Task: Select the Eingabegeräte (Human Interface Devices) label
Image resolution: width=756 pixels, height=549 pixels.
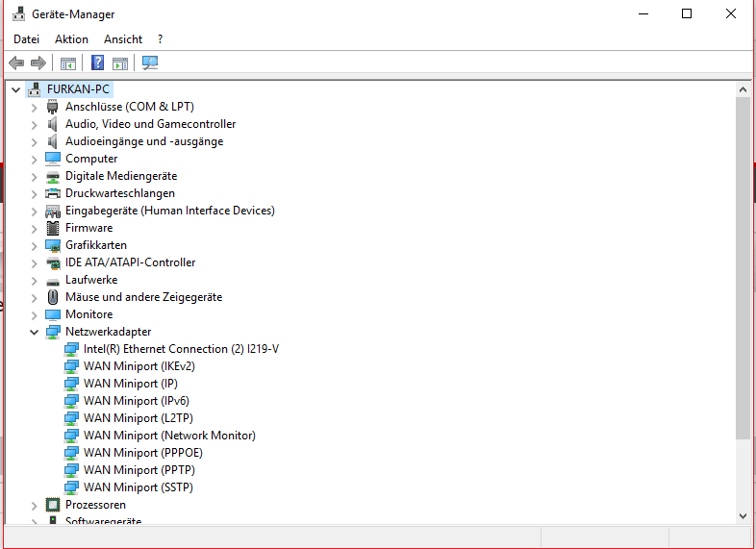Action: [x=170, y=211]
